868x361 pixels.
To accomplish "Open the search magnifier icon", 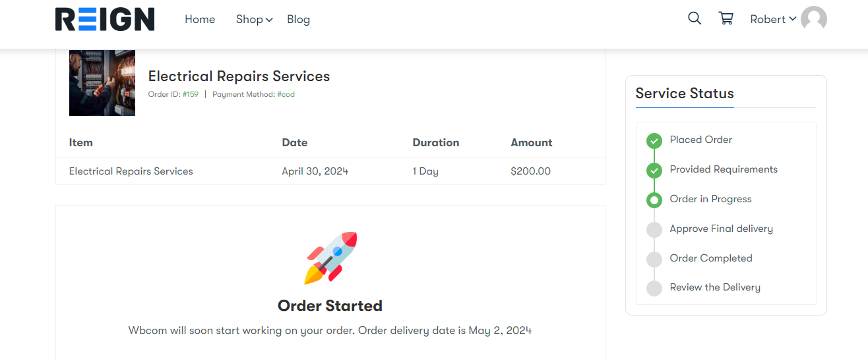I will tap(695, 18).
